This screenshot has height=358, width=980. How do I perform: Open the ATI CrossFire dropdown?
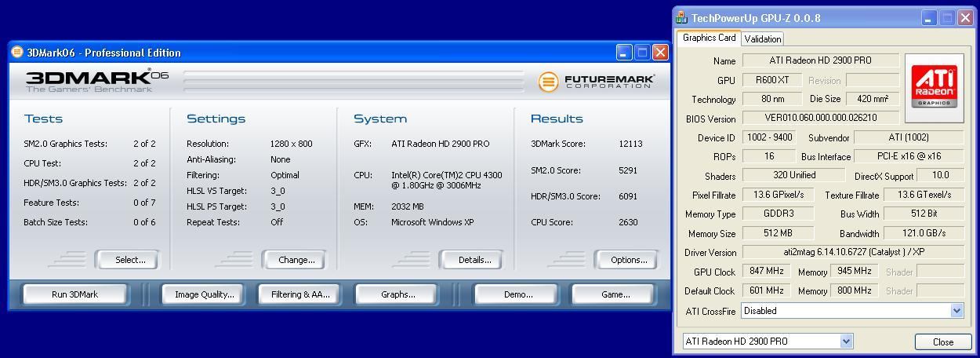pos(956,311)
